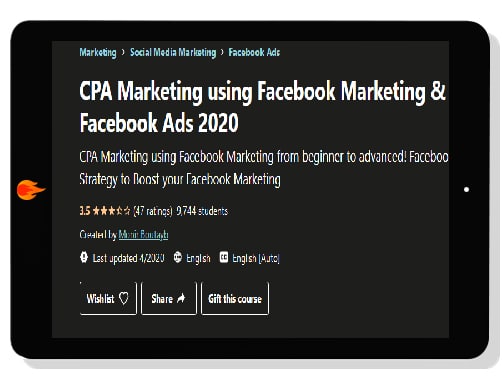This screenshot has width=502, height=381.
Task: Click the orange flame logo icon
Action: [x=30, y=190]
